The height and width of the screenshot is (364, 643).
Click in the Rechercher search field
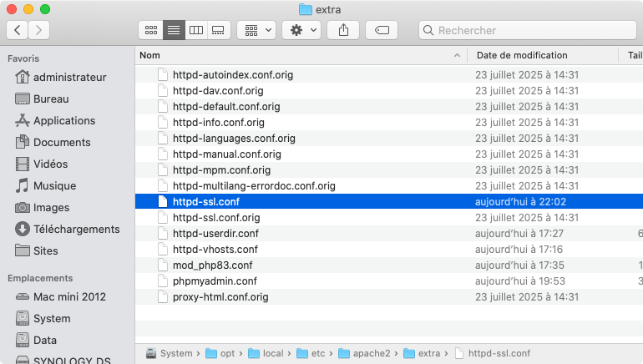526,30
